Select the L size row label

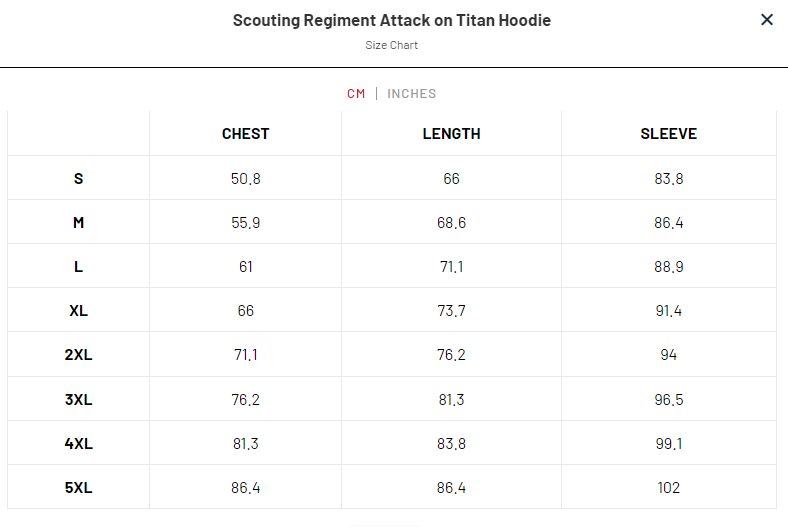[79, 267]
